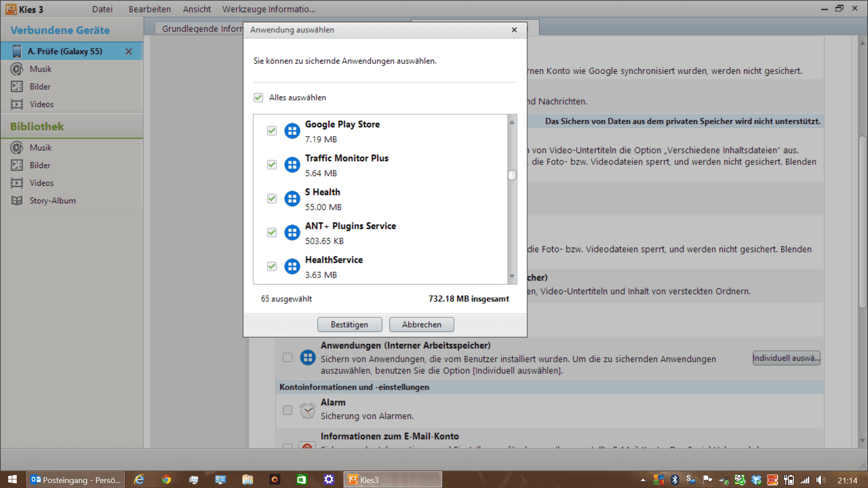
Task: Click the '732.18 MB insgesamt' text
Action: (469, 299)
